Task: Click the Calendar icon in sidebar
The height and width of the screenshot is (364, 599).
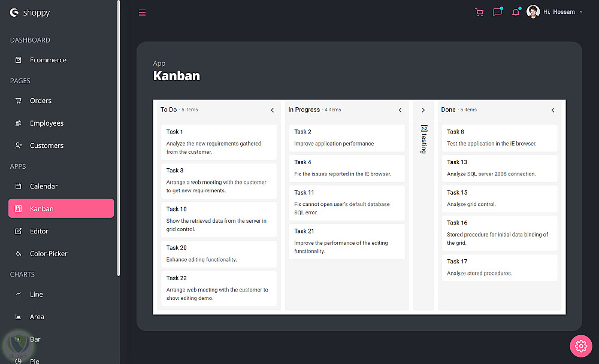Action: (19, 186)
